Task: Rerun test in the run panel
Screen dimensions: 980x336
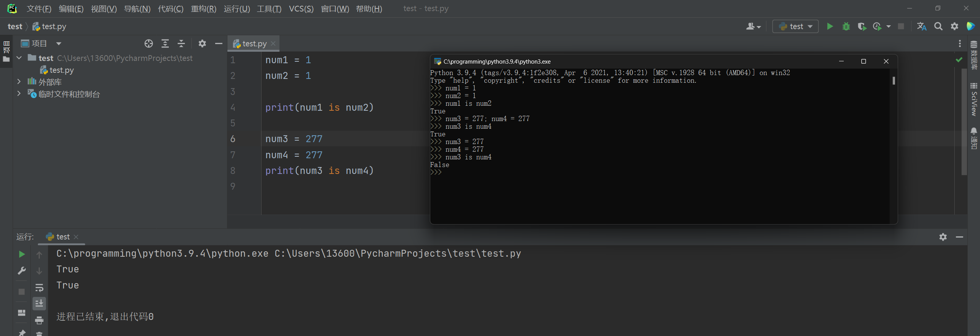Action: click(22, 254)
